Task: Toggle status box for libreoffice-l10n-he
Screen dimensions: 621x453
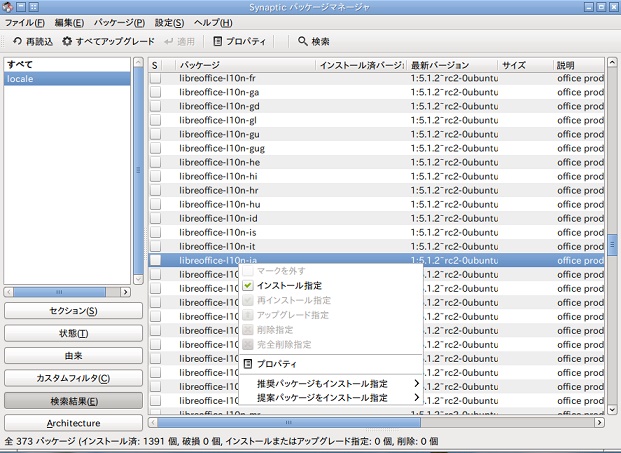Action: pyautogui.click(x=156, y=162)
